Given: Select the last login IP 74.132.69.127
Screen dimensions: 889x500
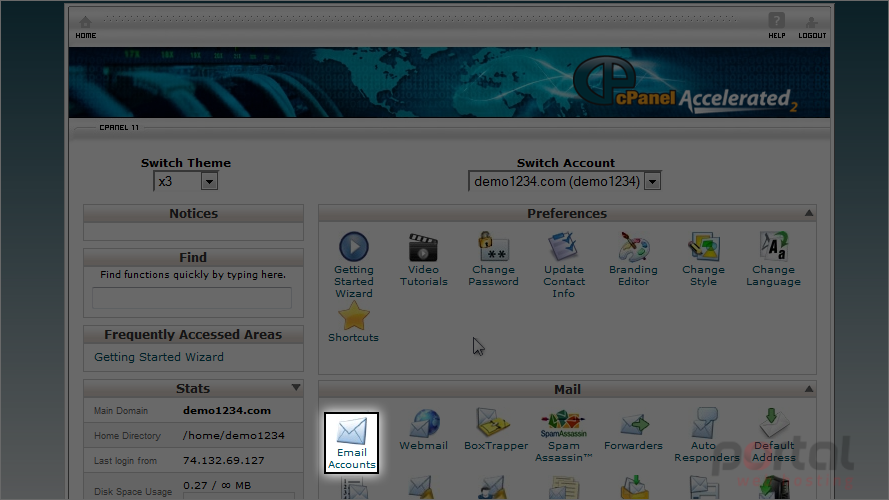Looking at the screenshot, I should [x=223, y=460].
